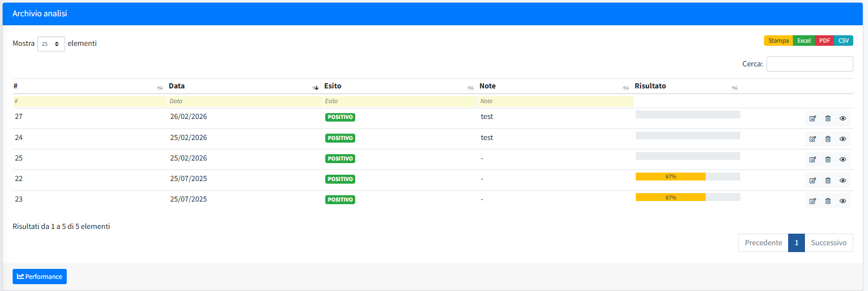View record 23 with eye icon

coord(843,201)
